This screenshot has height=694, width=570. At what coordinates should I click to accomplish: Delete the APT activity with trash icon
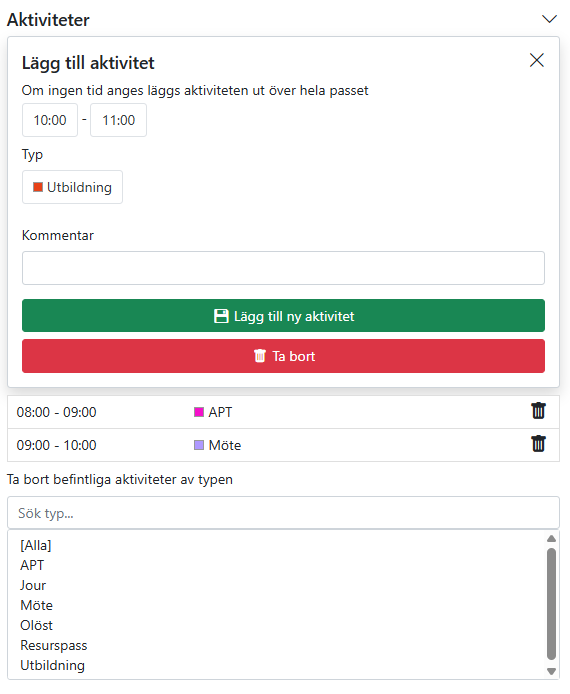[538, 411]
